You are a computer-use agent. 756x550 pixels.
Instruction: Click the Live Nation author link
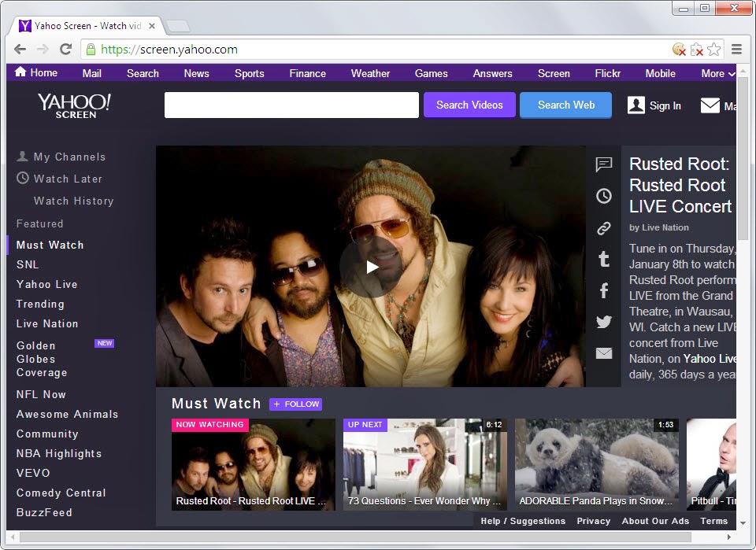click(x=665, y=227)
